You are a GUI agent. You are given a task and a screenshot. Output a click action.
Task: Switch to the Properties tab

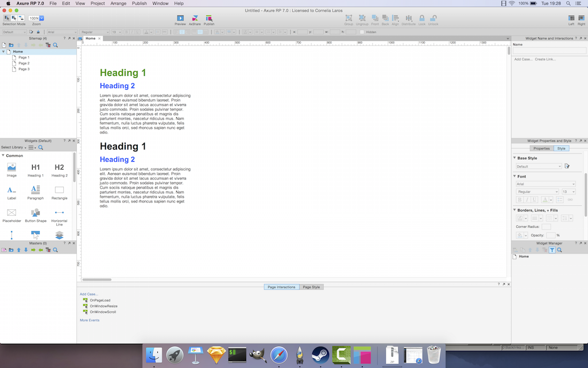(x=541, y=148)
